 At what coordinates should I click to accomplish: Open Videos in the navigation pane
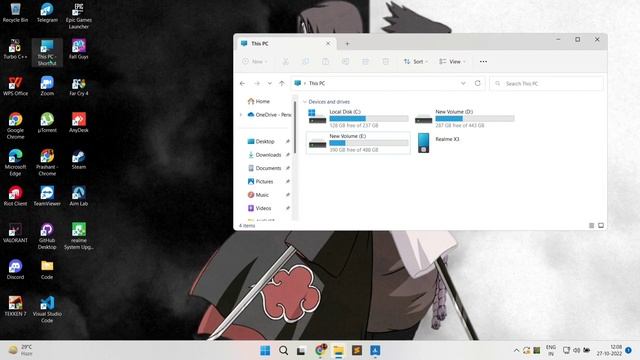pyautogui.click(x=259, y=208)
